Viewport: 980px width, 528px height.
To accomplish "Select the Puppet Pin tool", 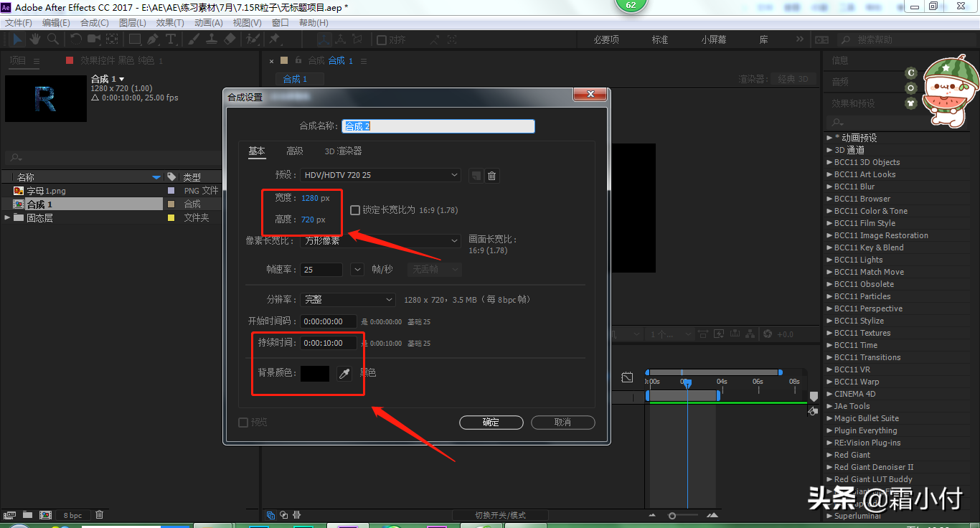I will [274, 39].
